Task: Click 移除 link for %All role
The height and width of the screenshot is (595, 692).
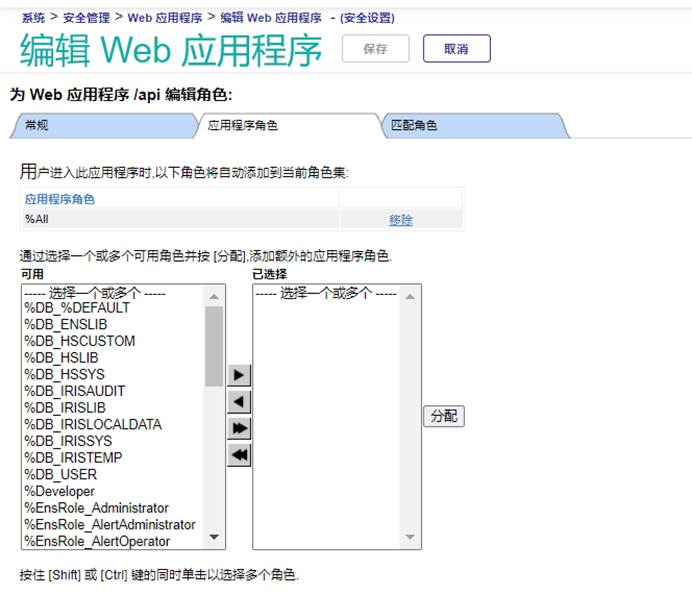Action: [x=401, y=219]
